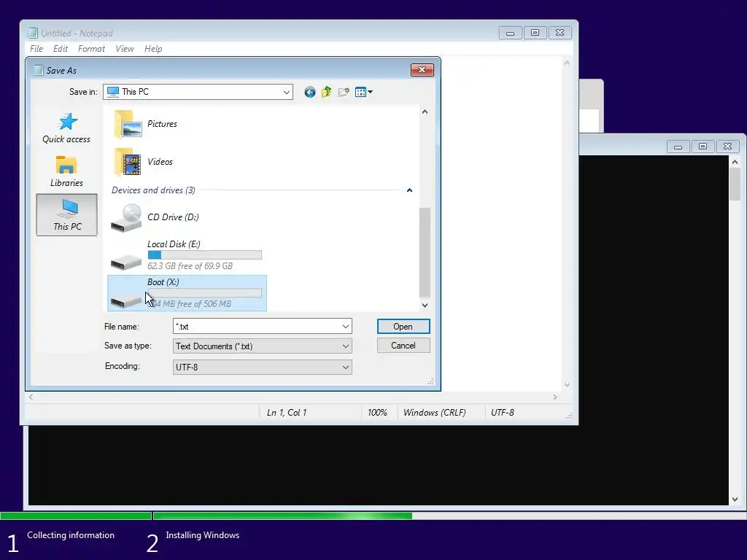Click console window scroll up arrow
The height and width of the screenshot is (560, 747).
click(735, 163)
